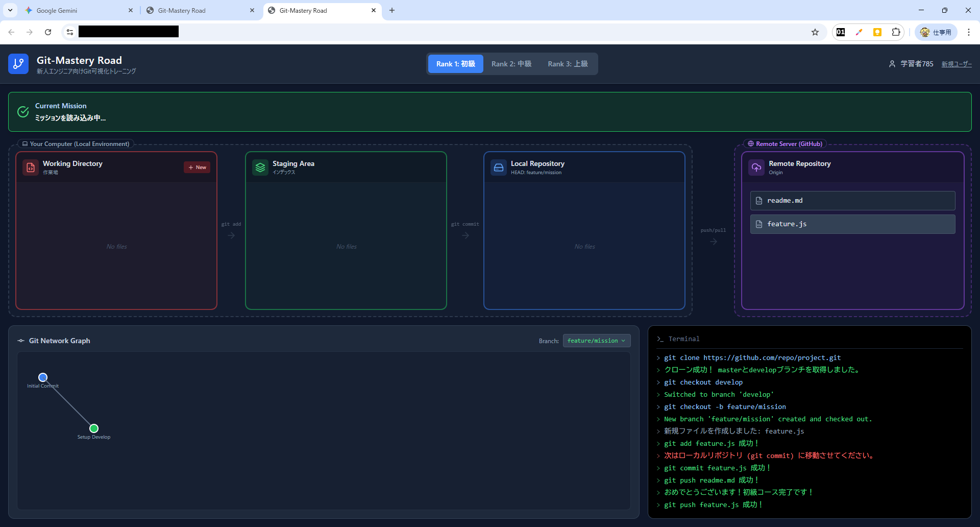Open the Chrome three-dot menu
980x527 pixels.
click(968, 32)
